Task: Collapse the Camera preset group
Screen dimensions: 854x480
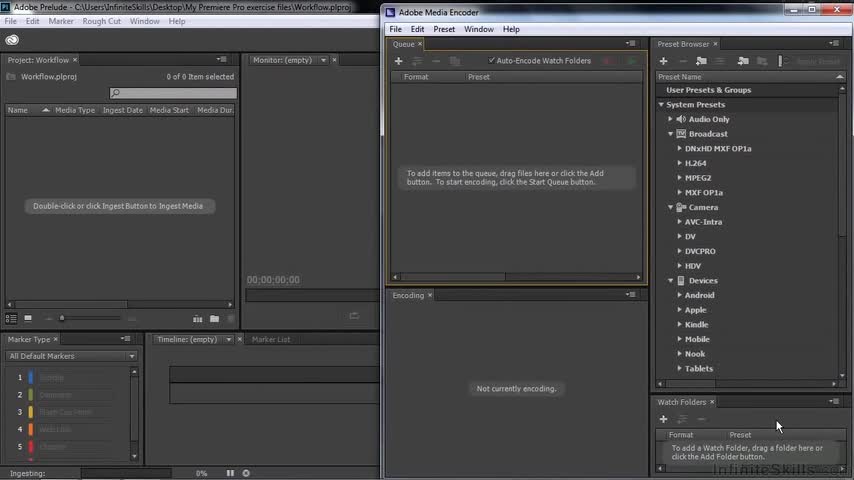Action: pos(670,208)
